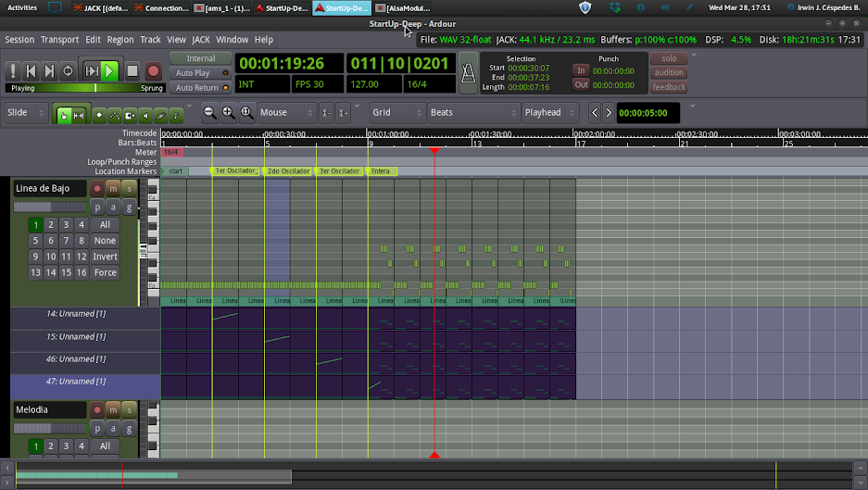Click Invert in Linea de Bajo channels
The height and width of the screenshot is (490, 868).
coord(105,257)
